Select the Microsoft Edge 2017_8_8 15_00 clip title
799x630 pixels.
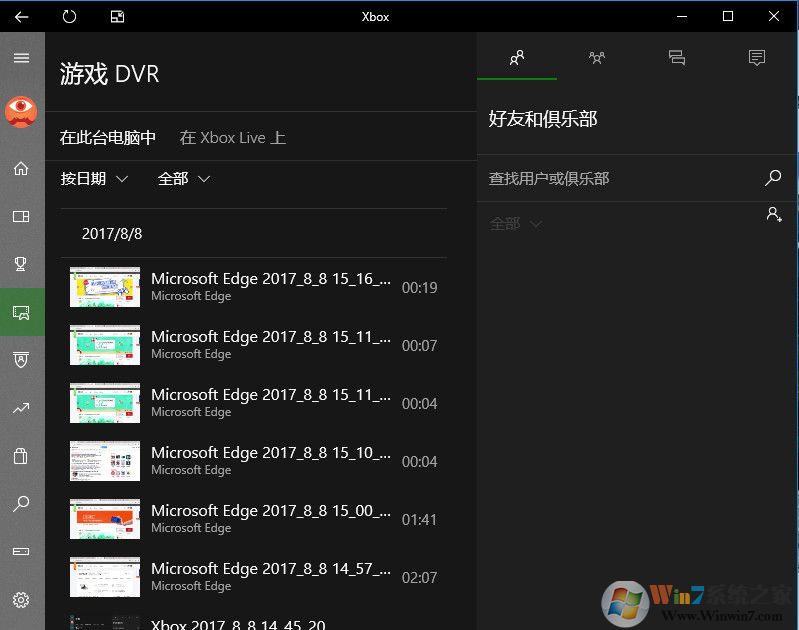[271, 511]
